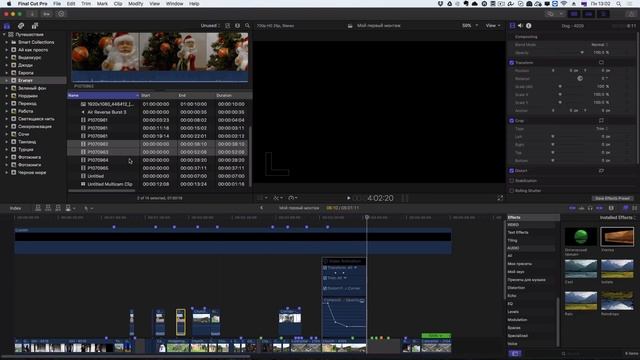
Task: Open the Photos and Audio sidebar icon
Action: click(x=21, y=26)
